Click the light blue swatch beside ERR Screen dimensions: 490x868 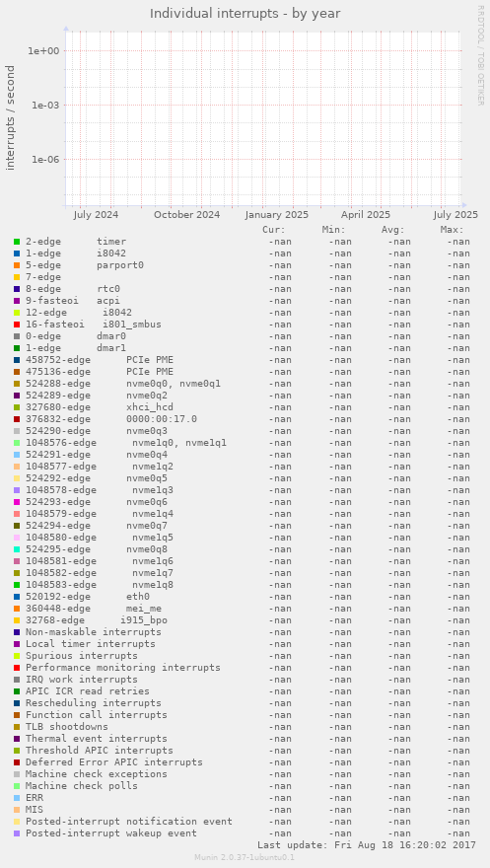pyautogui.click(x=17, y=798)
